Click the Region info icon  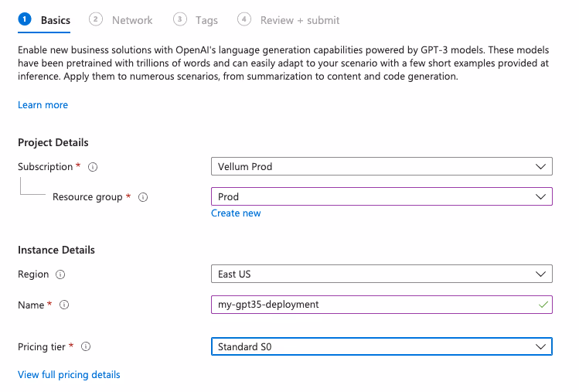tap(60, 274)
